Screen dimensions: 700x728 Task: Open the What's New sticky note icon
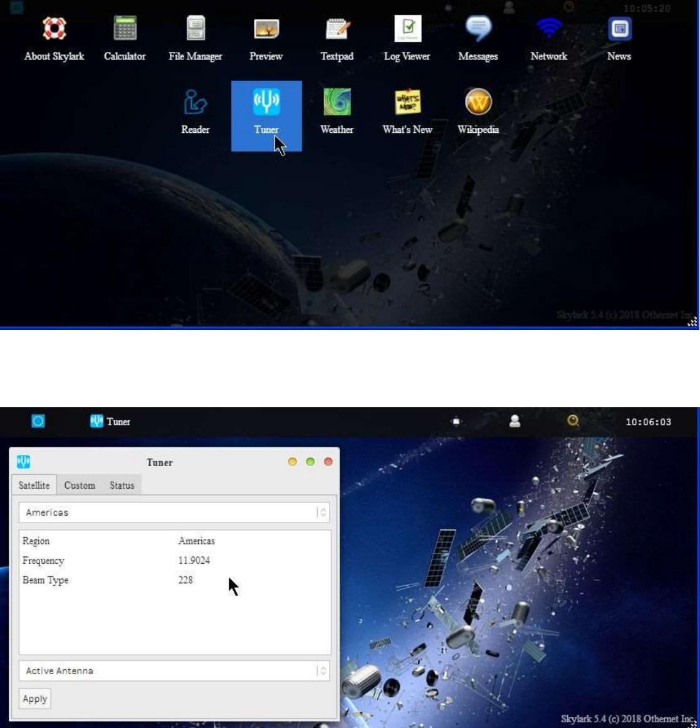tap(407, 112)
